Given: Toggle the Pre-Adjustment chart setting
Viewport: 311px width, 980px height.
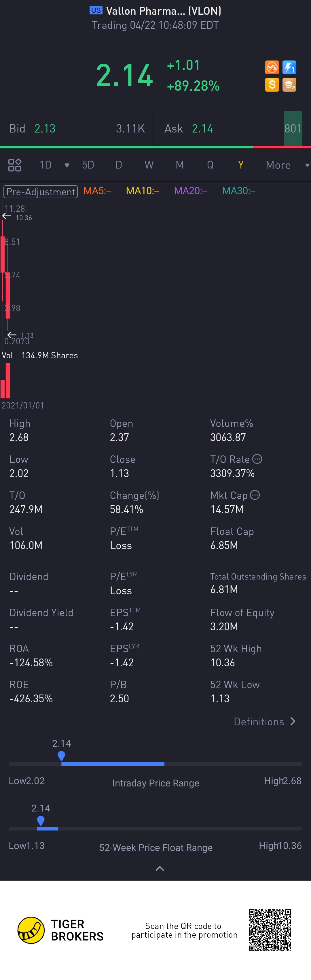Looking at the screenshot, I should click(x=40, y=191).
